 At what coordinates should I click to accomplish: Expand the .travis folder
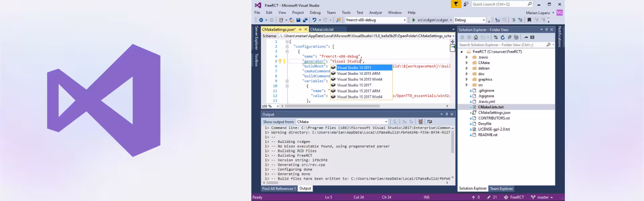click(x=467, y=57)
